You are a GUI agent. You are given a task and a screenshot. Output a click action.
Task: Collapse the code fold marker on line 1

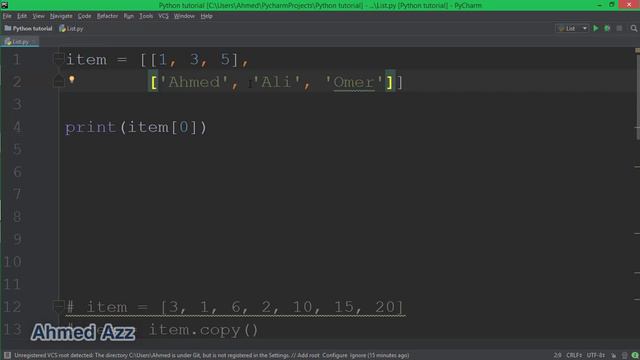[x=58, y=58]
